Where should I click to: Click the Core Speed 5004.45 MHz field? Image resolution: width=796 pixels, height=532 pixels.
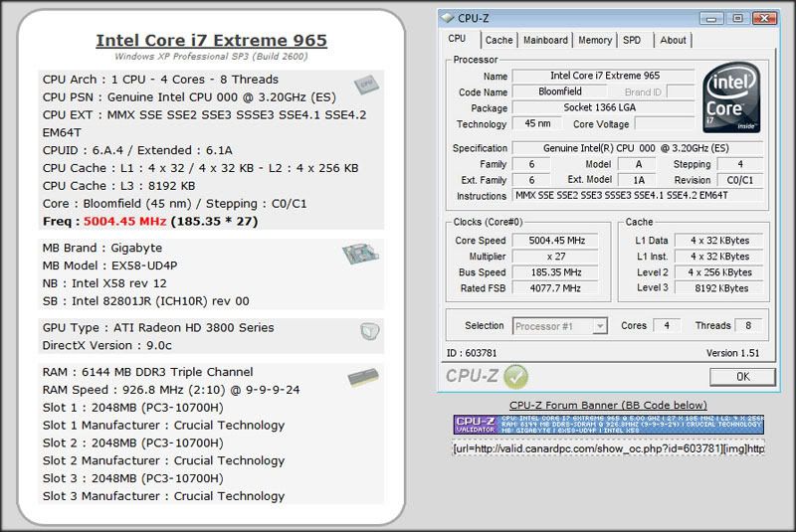pos(555,241)
